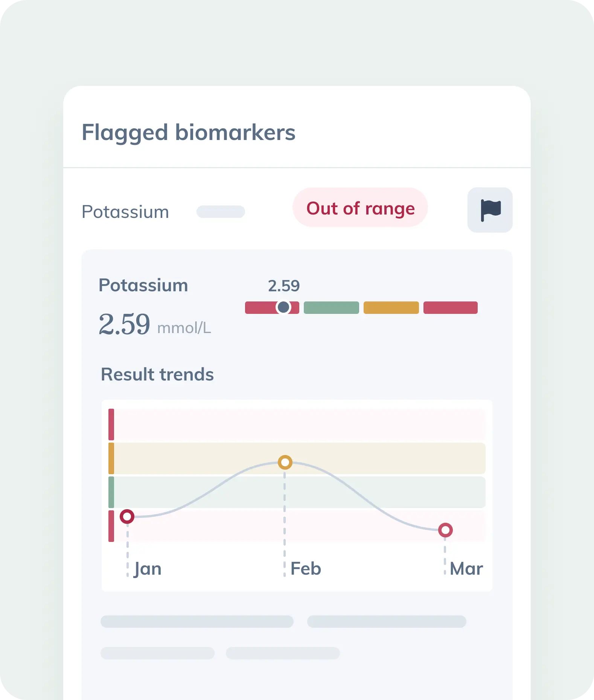Viewport: 594px width, 700px height.
Task: Click the Mar axis label
Action: click(x=466, y=569)
